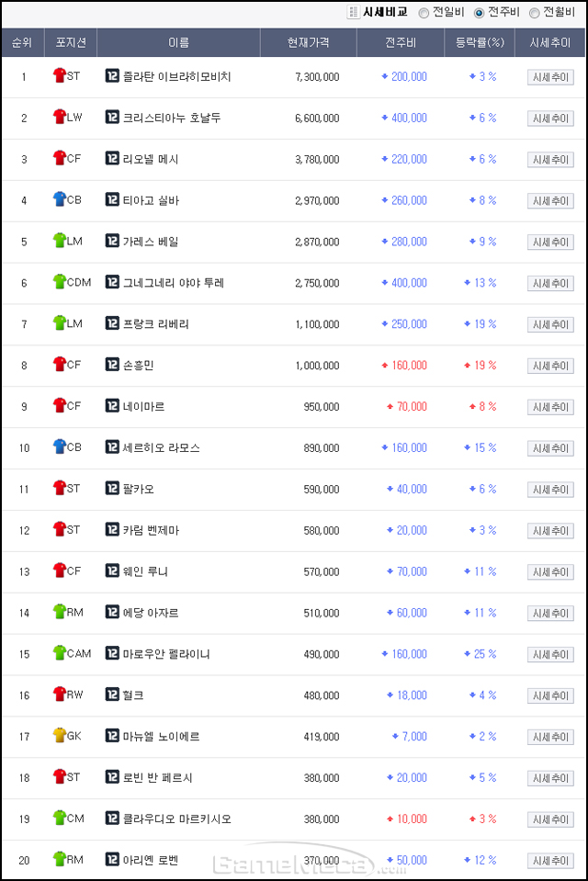Click the 시세비교 grid icon at top
Viewport: 588px width, 881px height.
(353, 12)
